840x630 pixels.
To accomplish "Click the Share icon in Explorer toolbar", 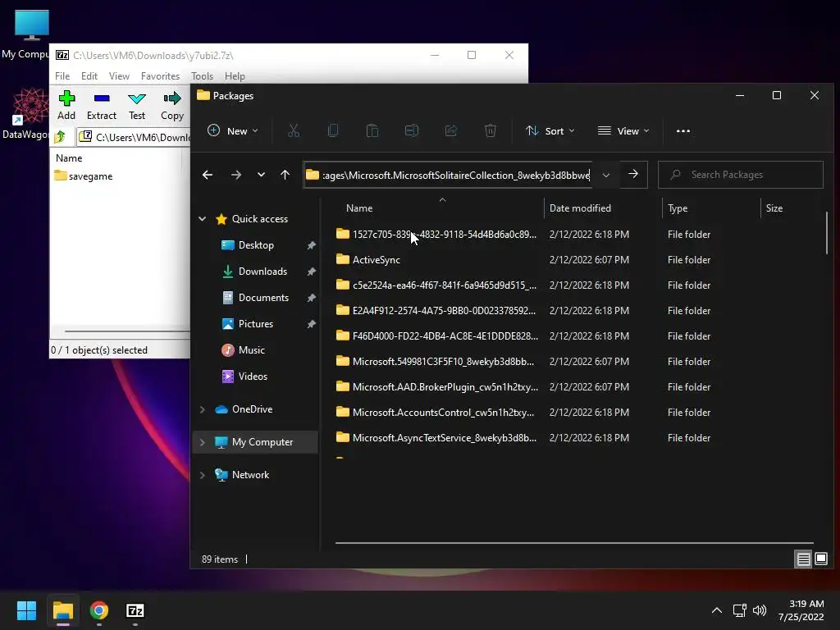I will tap(451, 130).
